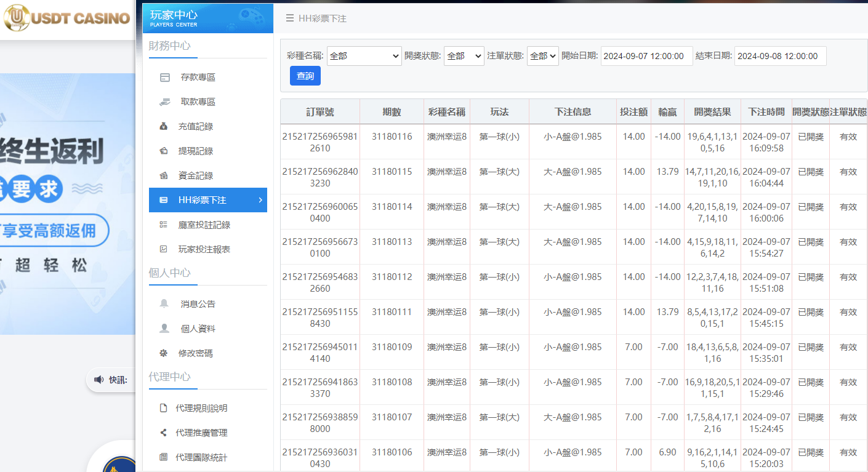This screenshot has height=472, width=868.
Task: Click the 提現記錄 wallet icon
Action: [164, 151]
